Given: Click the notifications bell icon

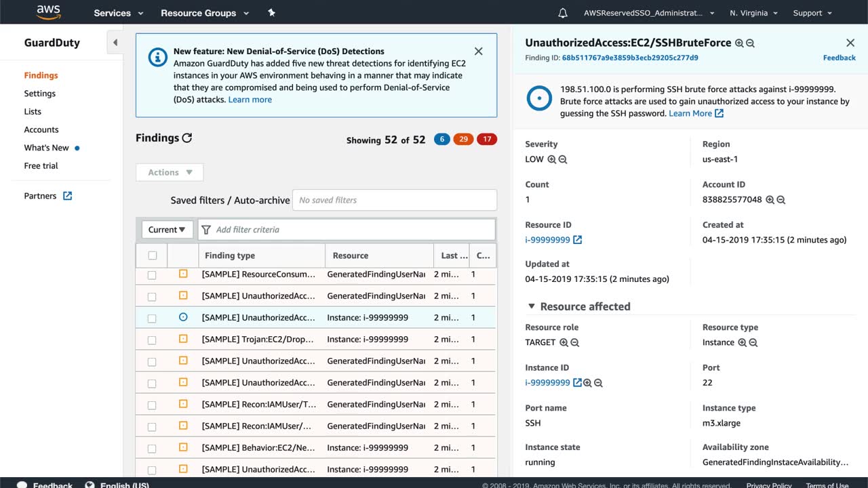Looking at the screenshot, I should [x=562, y=13].
